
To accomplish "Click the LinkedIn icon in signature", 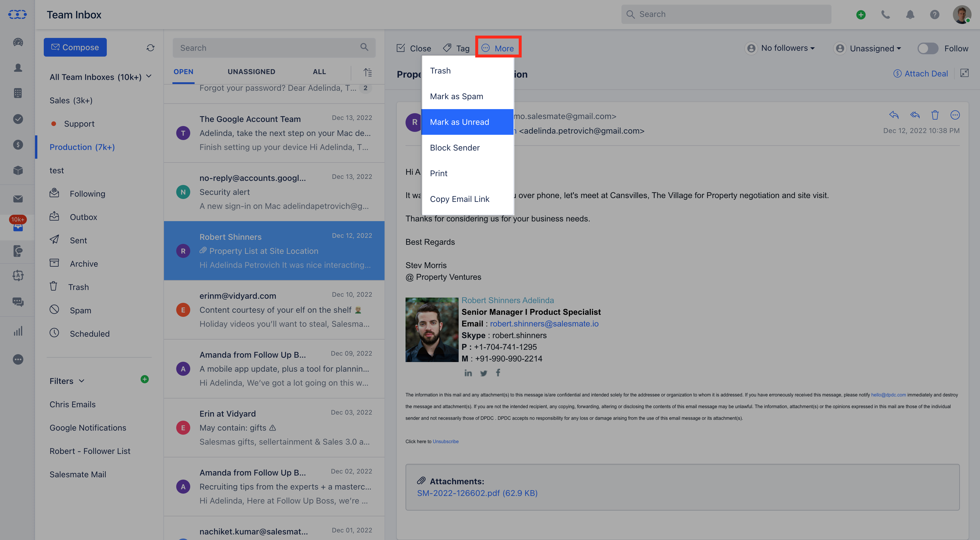I will (x=468, y=373).
